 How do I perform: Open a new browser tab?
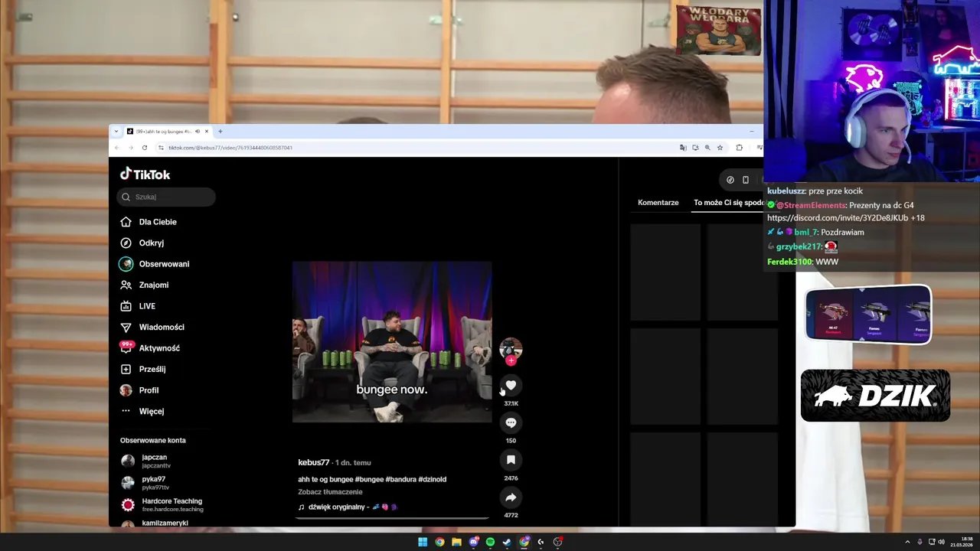pos(220,132)
